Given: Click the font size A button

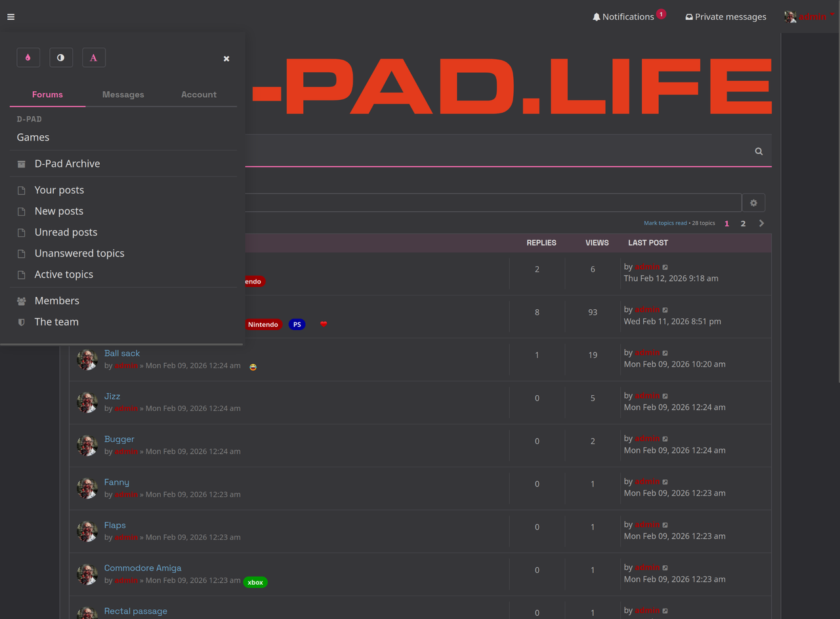Looking at the screenshot, I should [94, 58].
